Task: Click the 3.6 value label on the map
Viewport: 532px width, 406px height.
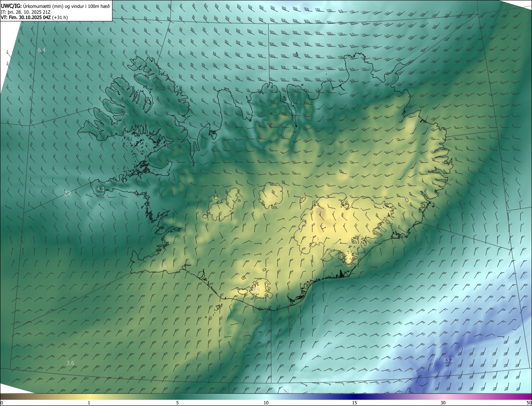Action: click(70, 363)
